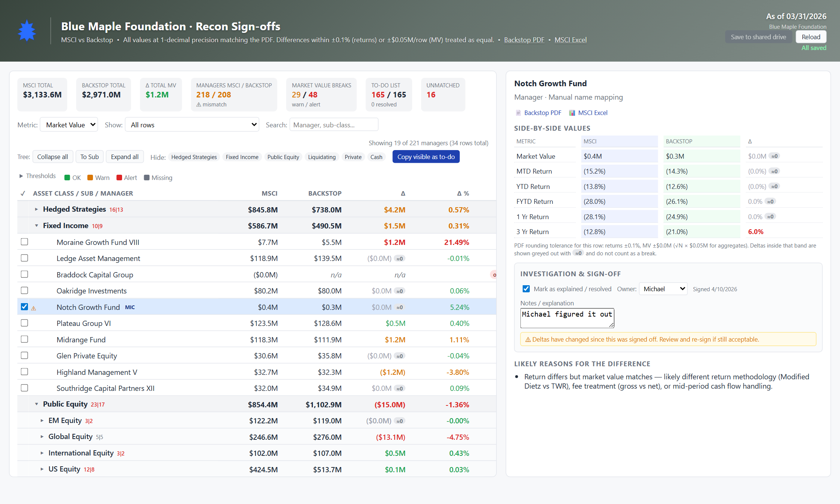Open the MSCI Excel icon in detail panel
Viewport: 840px width, 504px height.
pyautogui.click(x=572, y=113)
